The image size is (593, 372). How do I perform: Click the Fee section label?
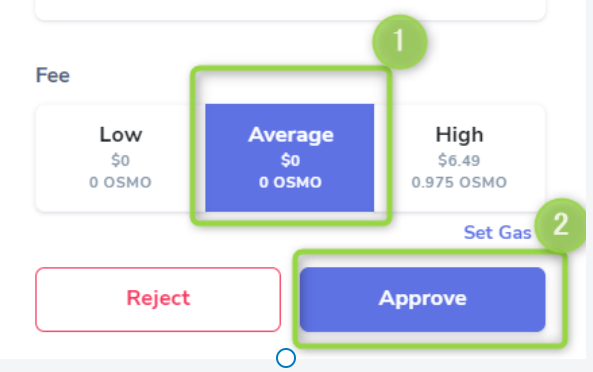point(53,75)
